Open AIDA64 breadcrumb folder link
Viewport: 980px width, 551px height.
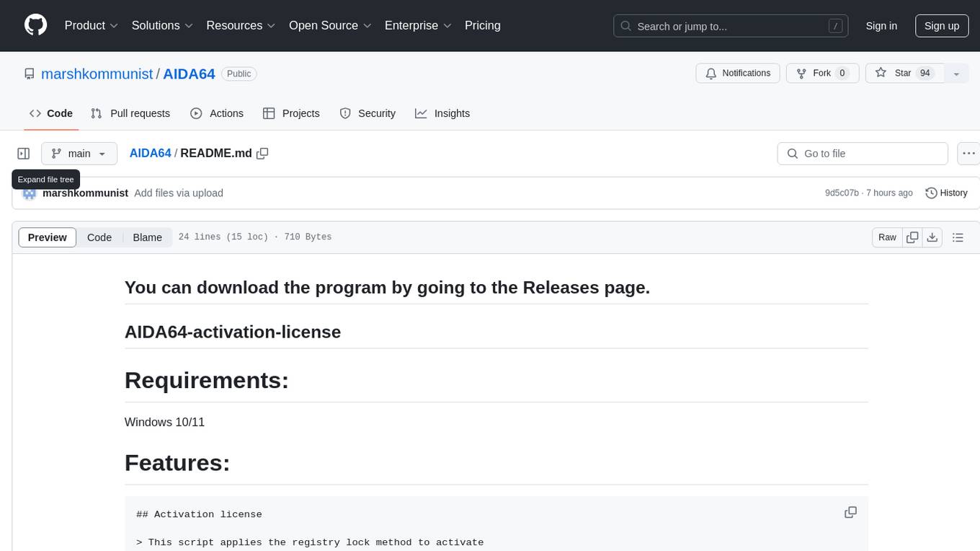(150, 153)
